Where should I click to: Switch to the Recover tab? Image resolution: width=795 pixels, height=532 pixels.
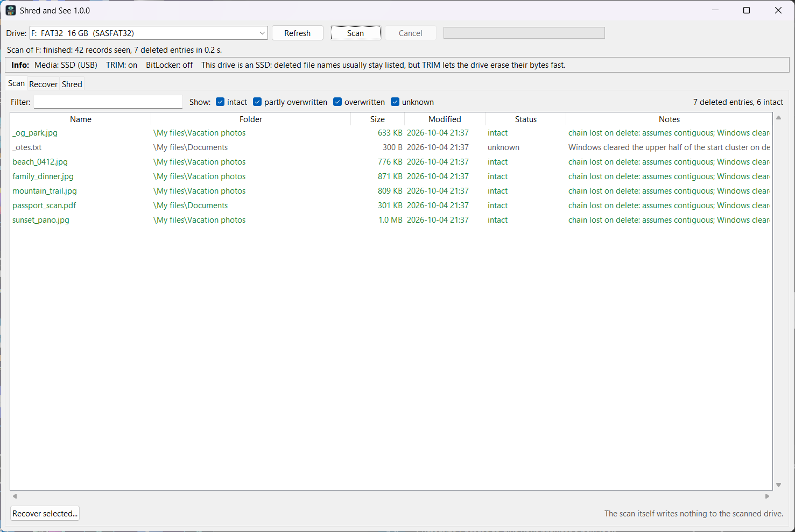[43, 84]
